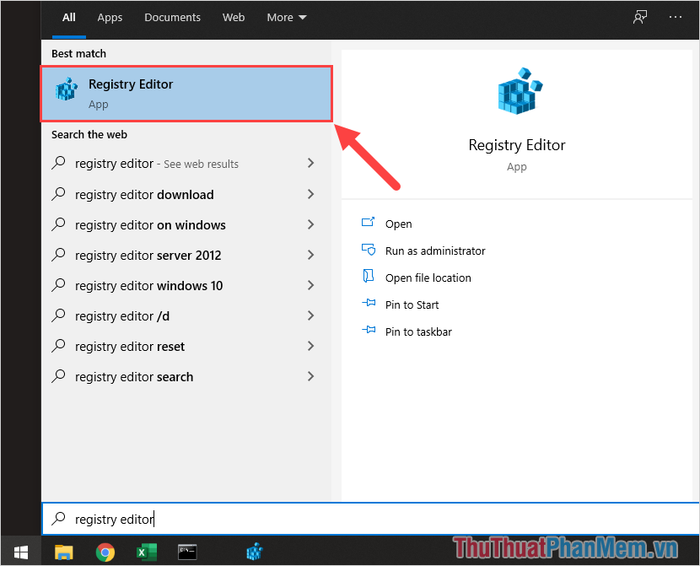This screenshot has height=566, width=700.
Task: Click the magnifier icon for 'registry editor search'
Action: click(x=58, y=376)
